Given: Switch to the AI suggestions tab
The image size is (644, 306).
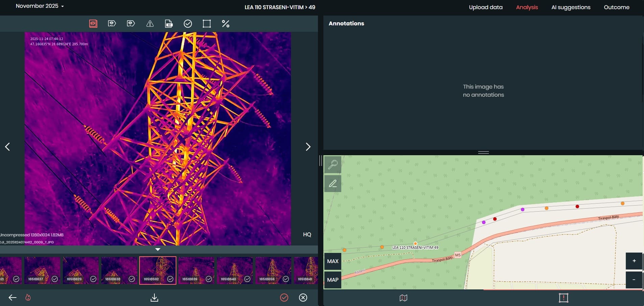Looking at the screenshot, I should pos(571,7).
